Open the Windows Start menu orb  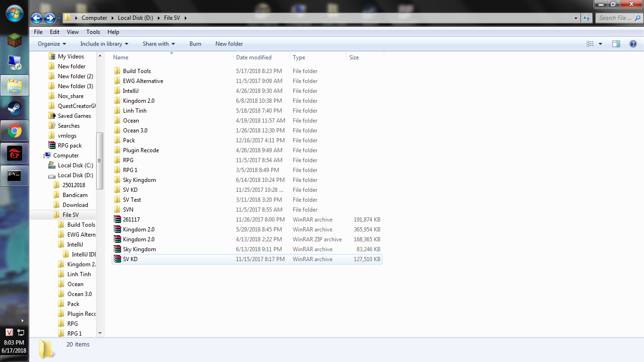pyautogui.click(x=15, y=13)
